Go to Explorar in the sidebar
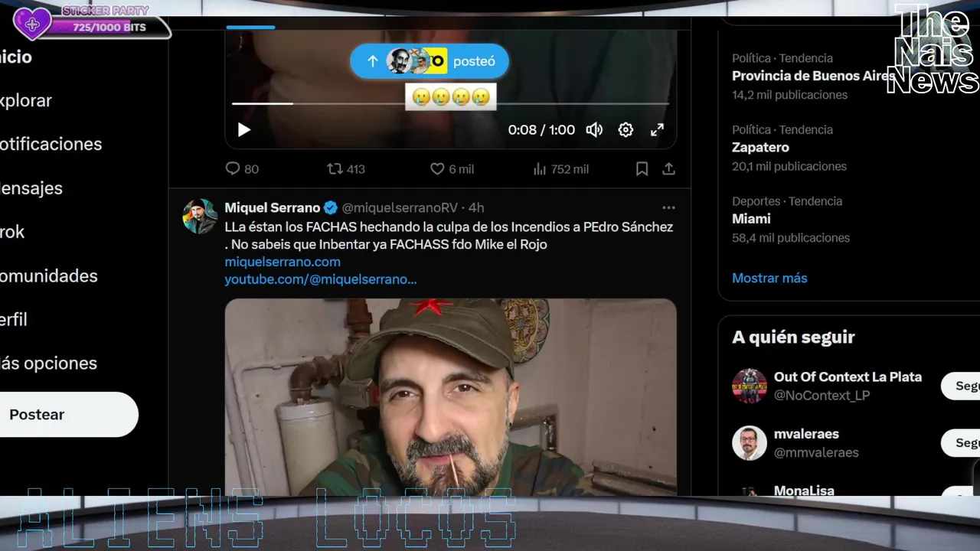 (26, 100)
